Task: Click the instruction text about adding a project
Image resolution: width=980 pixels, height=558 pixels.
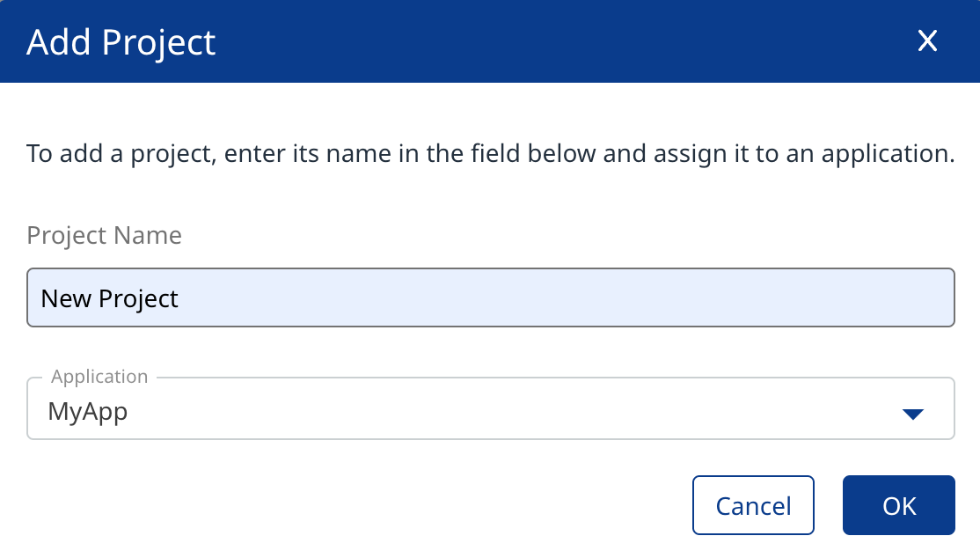Action: [490, 153]
